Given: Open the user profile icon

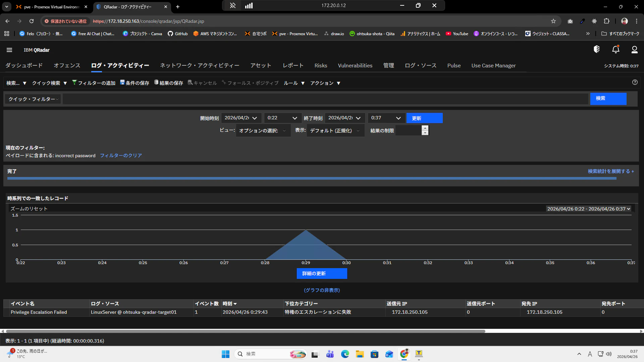Looking at the screenshot, I should [634, 50].
